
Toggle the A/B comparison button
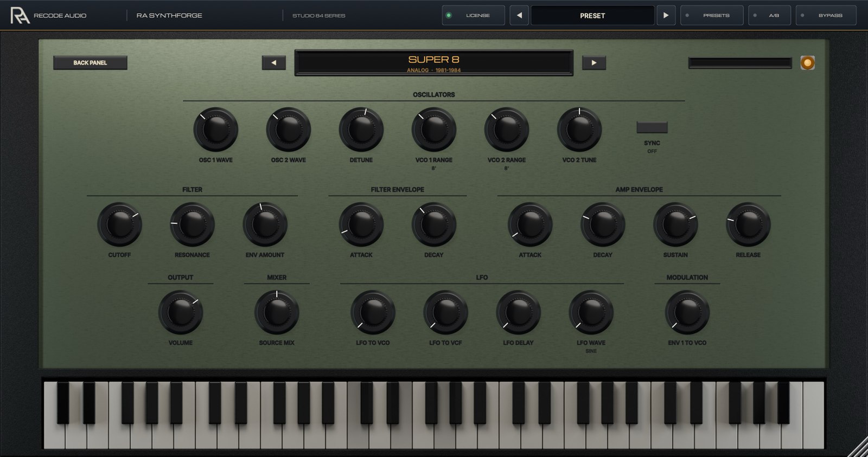(769, 15)
